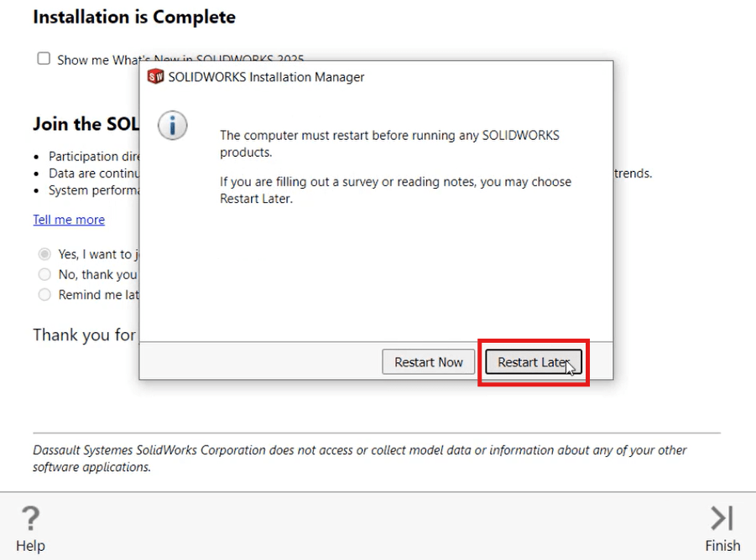Select the red cube SOLIDWORKS Installation Manager icon

pyautogui.click(x=155, y=76)
